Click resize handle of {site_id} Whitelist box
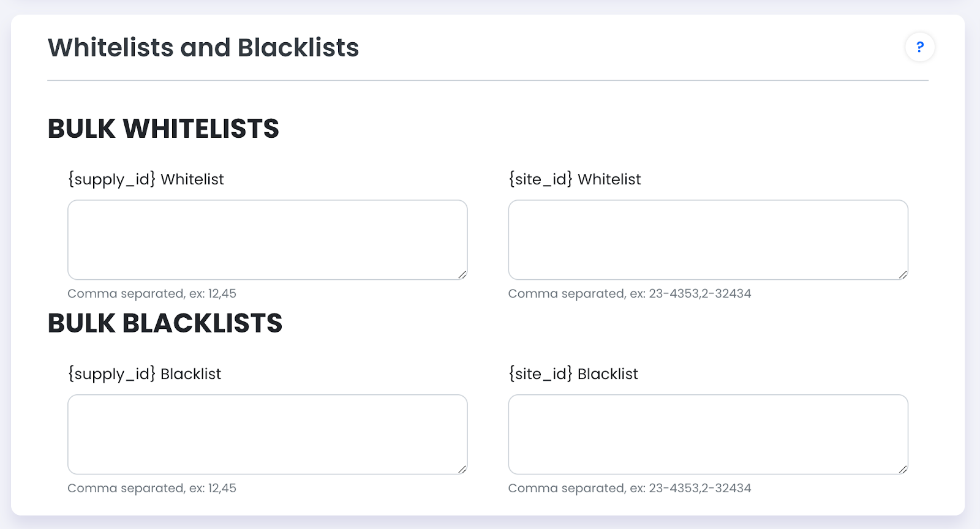This screenshot has width=980, height=529. coord(903,275)
